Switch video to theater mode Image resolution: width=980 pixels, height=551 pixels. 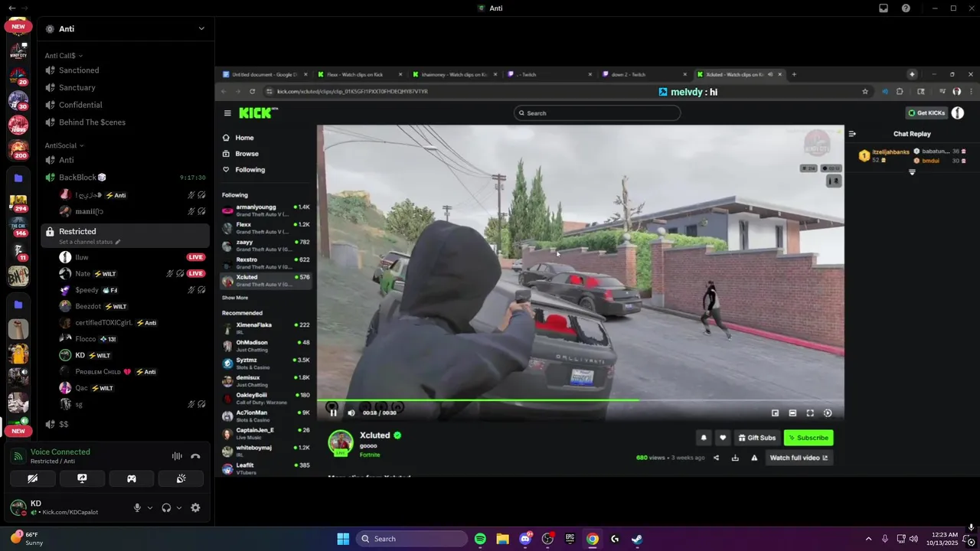(x=792, y=413)
